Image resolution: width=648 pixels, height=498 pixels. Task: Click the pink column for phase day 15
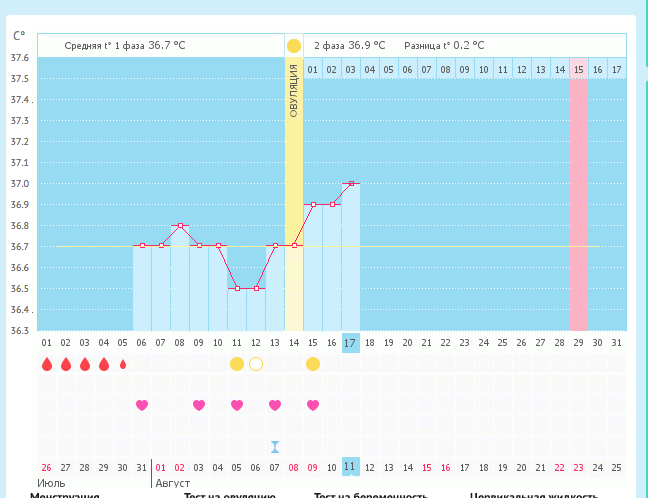click(578, 200)
